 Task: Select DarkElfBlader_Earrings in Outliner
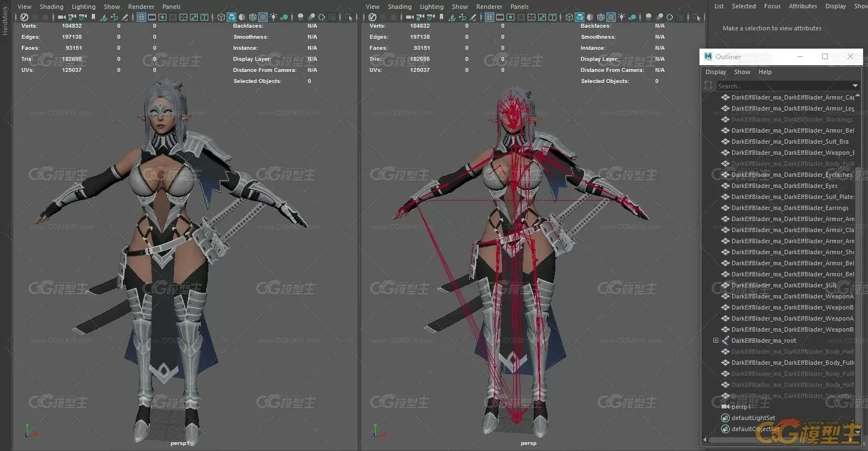tap(790, 208)
